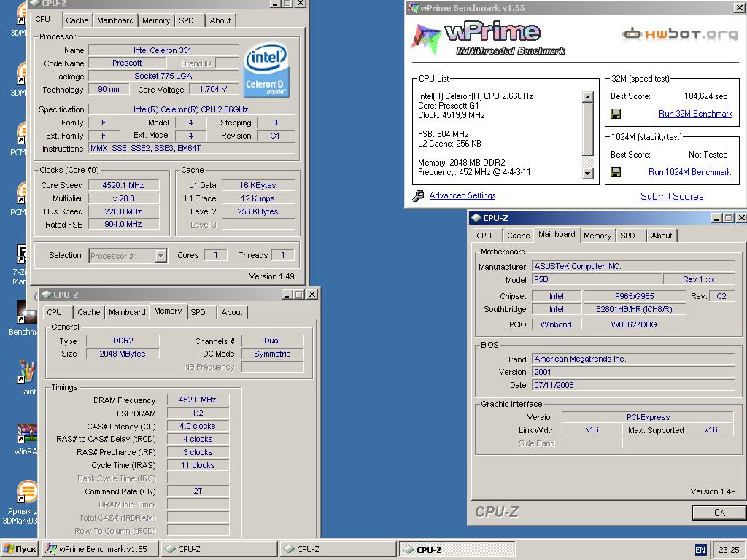The height and width of the screenshot is (560, 747).
Task: Click Core Voltage value 1.704 V
Action: click(x=212, y=89)
